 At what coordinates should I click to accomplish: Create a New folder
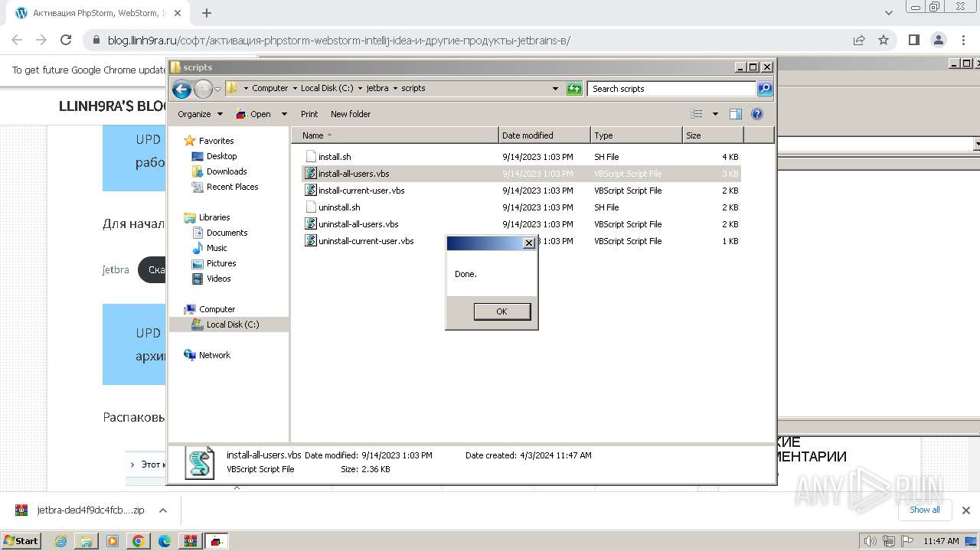351,114
